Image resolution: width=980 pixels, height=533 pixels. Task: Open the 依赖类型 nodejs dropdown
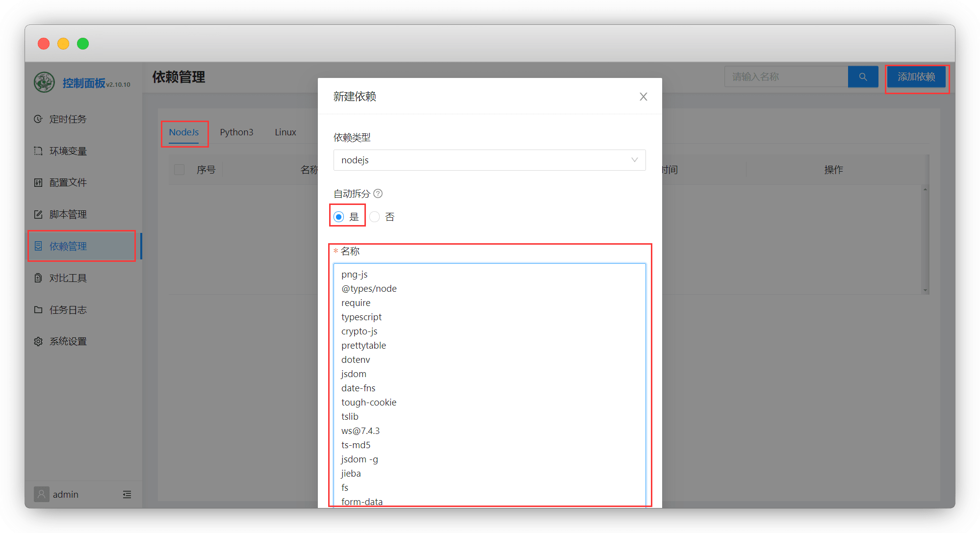coord(489,160)
